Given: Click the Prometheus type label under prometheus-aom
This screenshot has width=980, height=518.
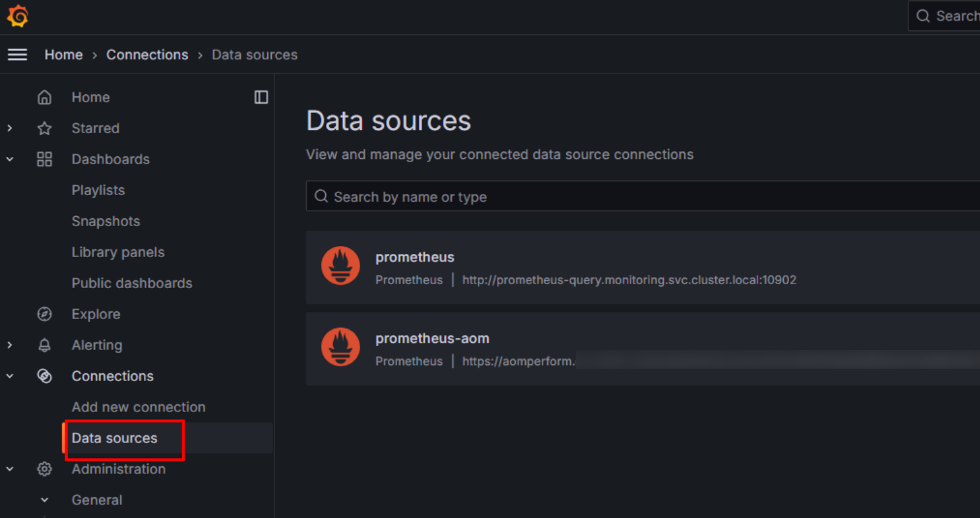Looking at the screenshot, I should point(409,362).
